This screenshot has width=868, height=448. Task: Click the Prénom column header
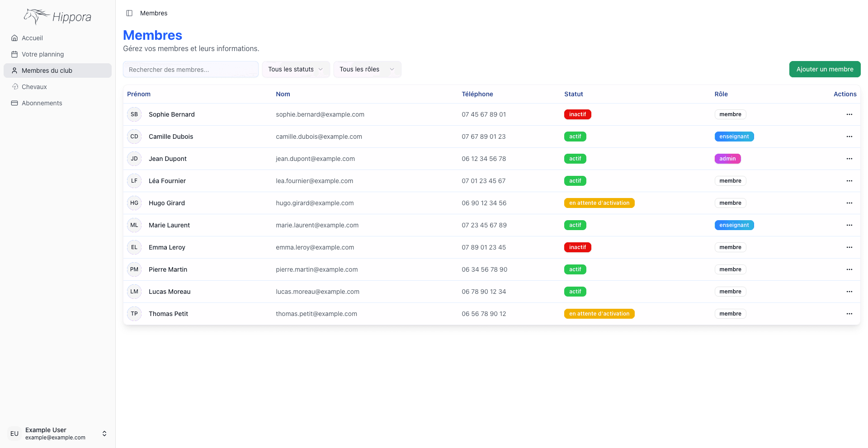139,94
